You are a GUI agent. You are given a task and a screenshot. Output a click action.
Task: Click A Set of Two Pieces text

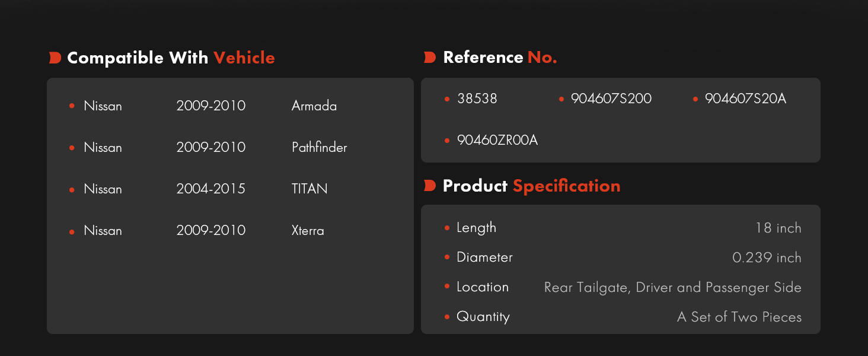point(739,317)
